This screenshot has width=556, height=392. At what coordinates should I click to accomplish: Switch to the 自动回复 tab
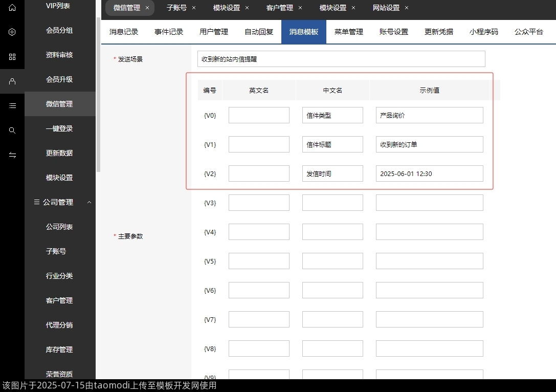click(258, 32)
